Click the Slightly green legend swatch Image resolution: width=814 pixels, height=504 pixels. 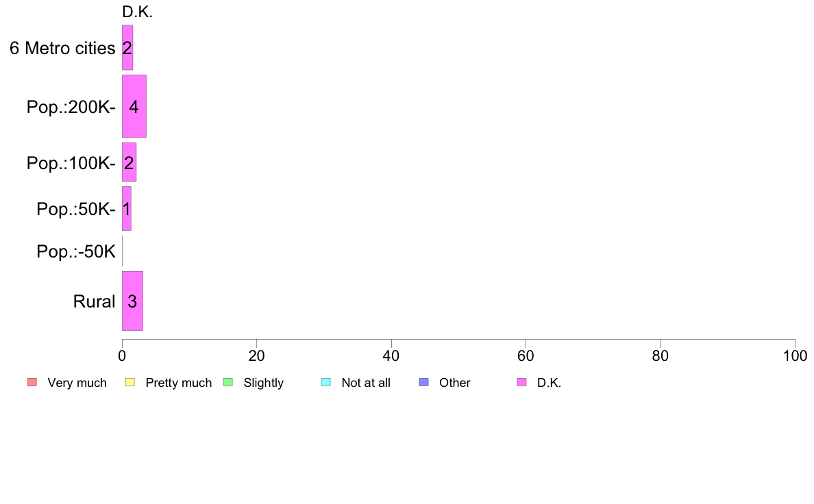coord(228,383)
